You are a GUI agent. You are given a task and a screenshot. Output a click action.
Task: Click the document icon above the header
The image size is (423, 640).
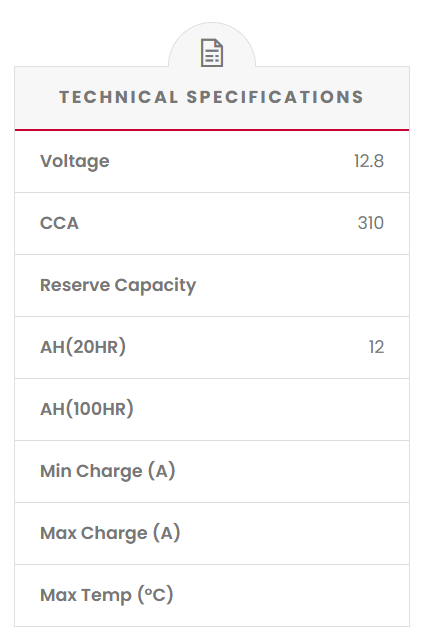[x=212, y=53]
